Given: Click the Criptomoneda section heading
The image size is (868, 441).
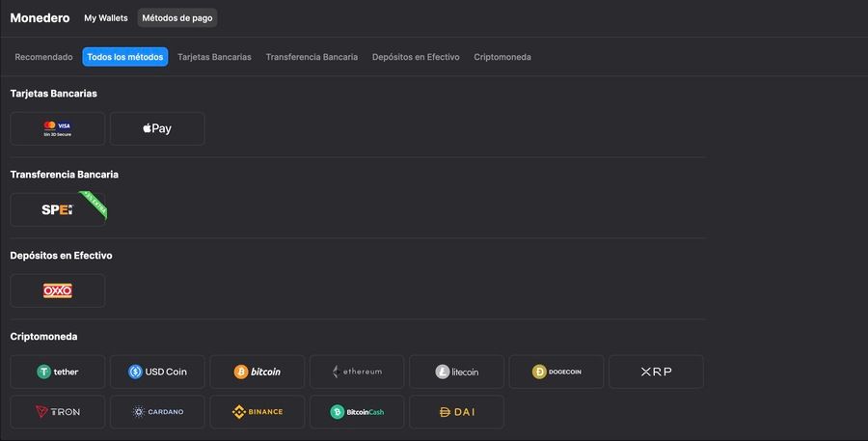Looking at the screenshot, I should [x=43, y=336].
